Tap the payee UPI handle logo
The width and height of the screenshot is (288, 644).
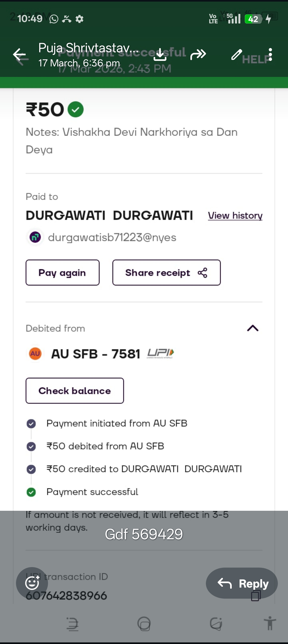point(35,237)
